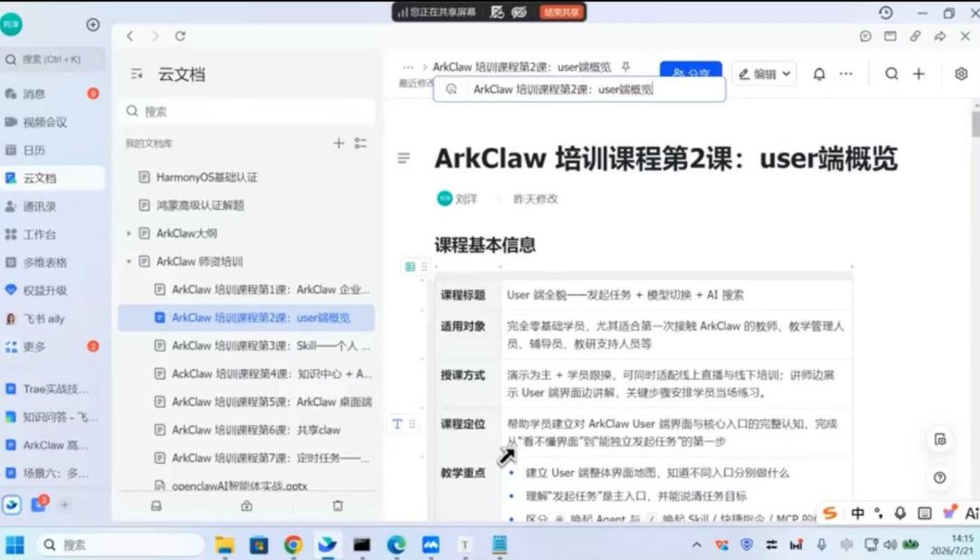Screen dimensions: 980x560
Task: Expand the ArkClaw大纲 tree node
Action: pyautogui.click(x=129, y=233)
